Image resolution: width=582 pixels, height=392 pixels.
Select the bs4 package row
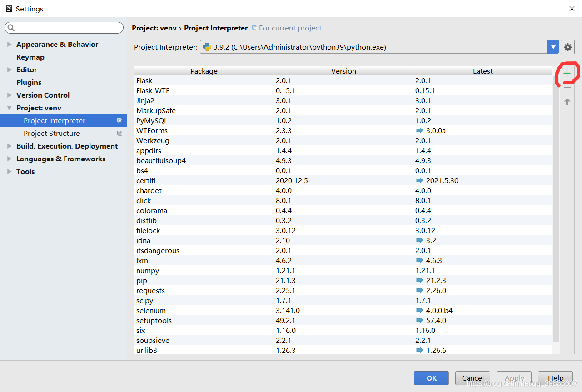pos(343,170)
